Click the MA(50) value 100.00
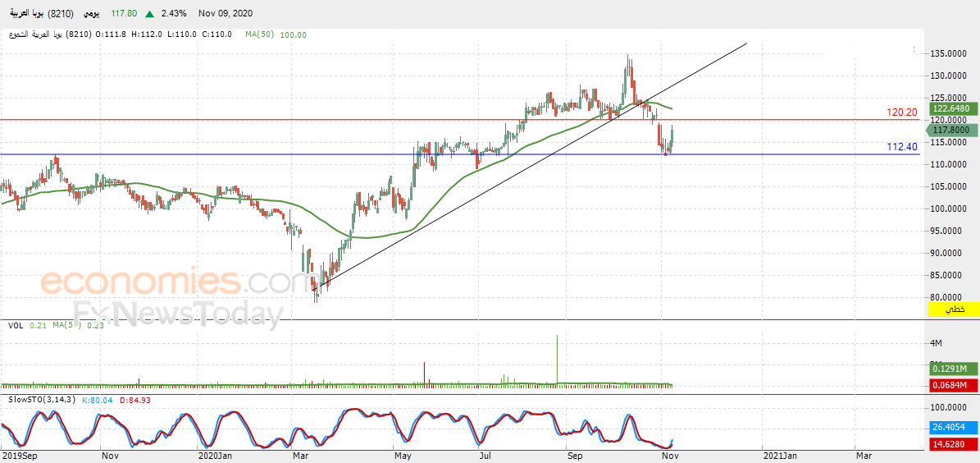This screenshot has width=980, height=463. [x=294, y=35]
